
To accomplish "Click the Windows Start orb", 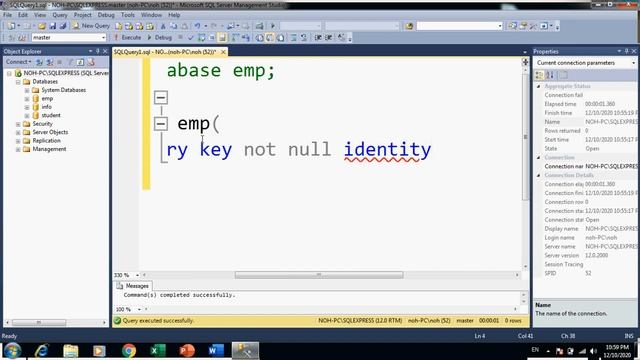I will click(12, 351).
